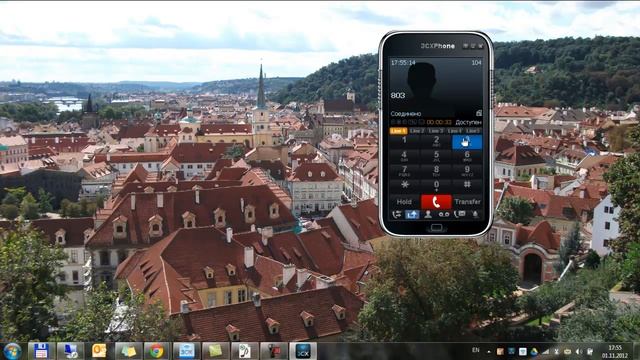Switch to Line 2 tab
The width and height of the screenshot is (640, 360).
click(x=417, y=131)
